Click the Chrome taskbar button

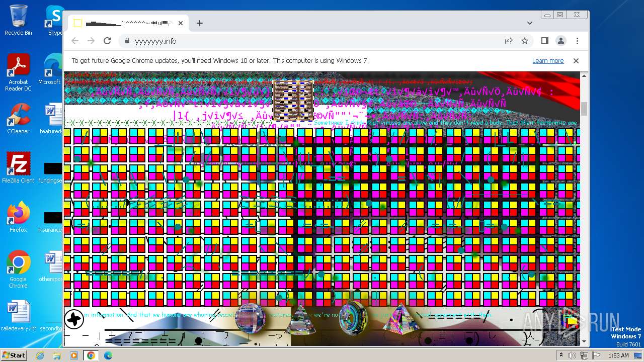(91, 355)
